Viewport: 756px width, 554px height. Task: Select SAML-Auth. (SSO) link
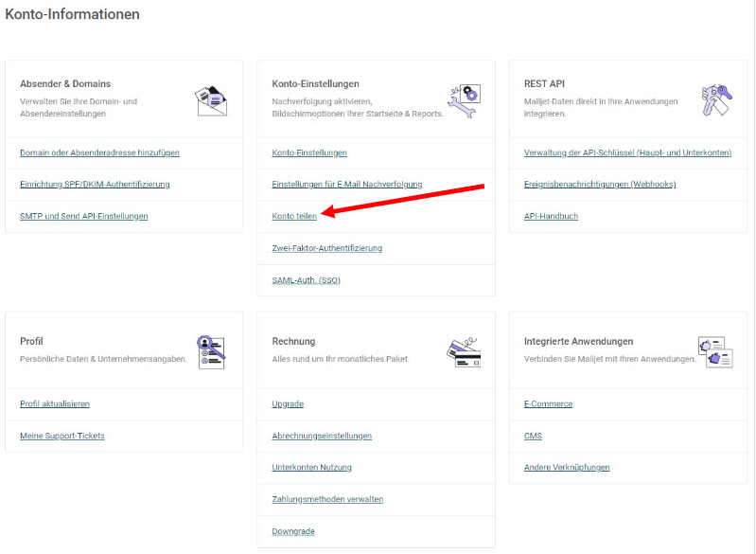tap(307, 280)
